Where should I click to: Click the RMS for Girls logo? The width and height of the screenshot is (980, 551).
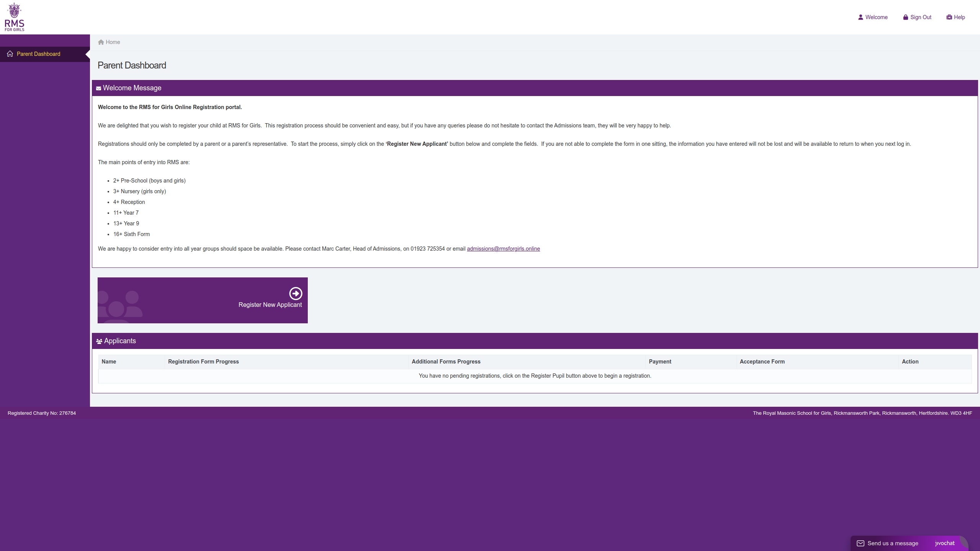point(15,17)
